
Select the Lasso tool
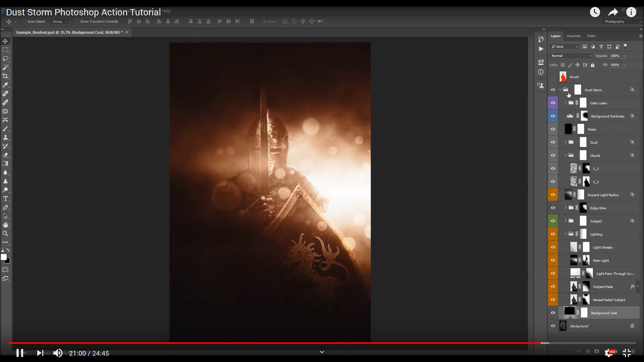click(6, 59)
